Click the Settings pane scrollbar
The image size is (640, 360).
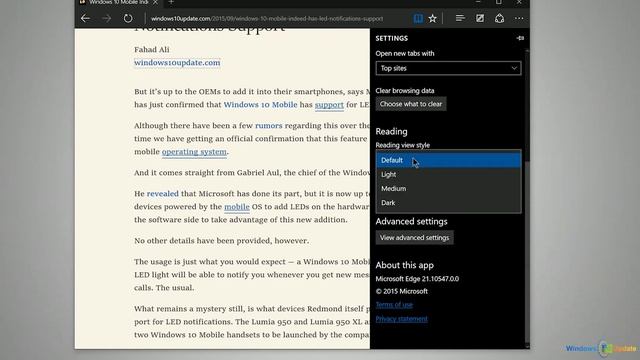pos(527,106)
